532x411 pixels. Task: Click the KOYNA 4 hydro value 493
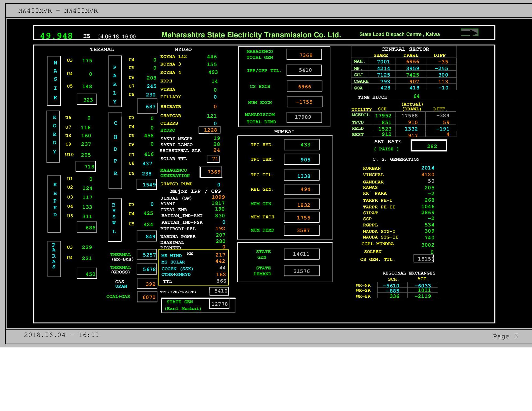tap(213, 72)
